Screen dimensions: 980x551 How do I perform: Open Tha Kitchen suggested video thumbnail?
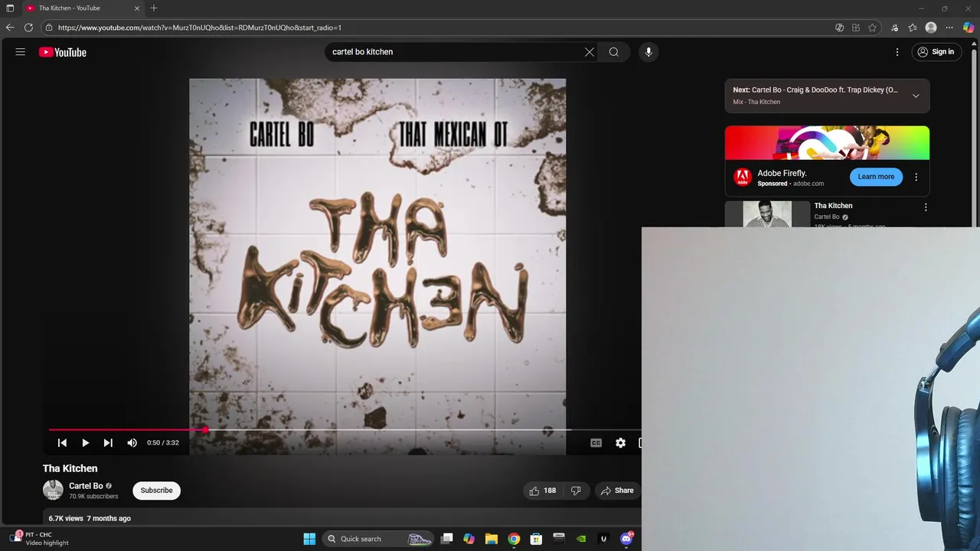point(767,214)
